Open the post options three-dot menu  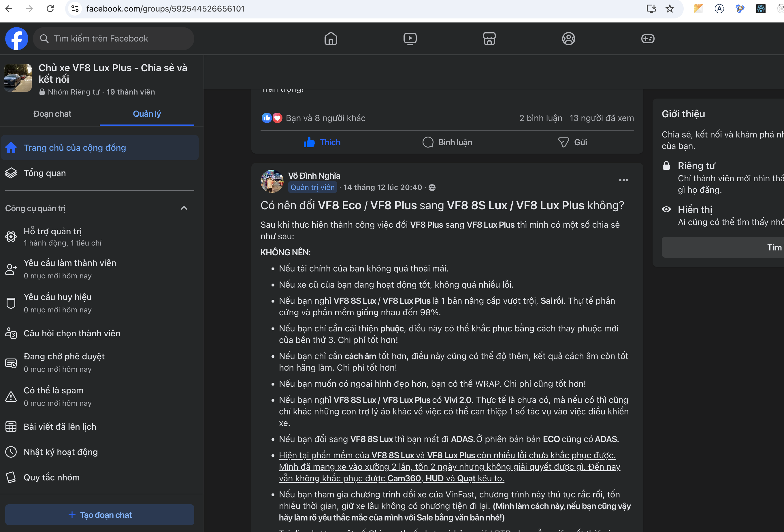click(623, 180)
